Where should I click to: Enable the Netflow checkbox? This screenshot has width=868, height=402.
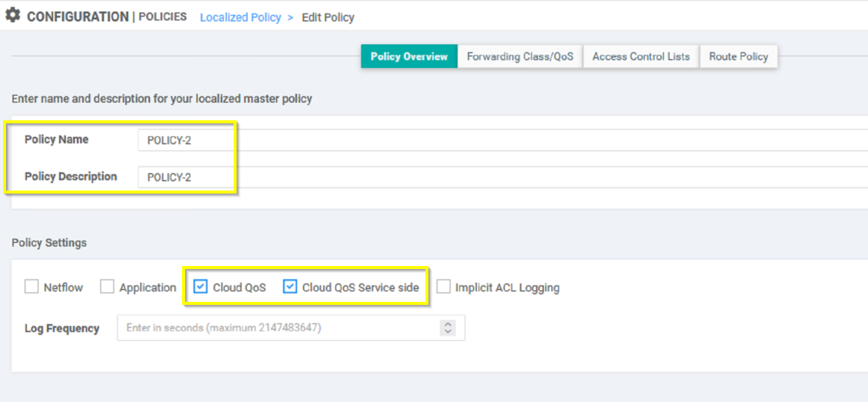pyautogui.click(x=31, y=287)
